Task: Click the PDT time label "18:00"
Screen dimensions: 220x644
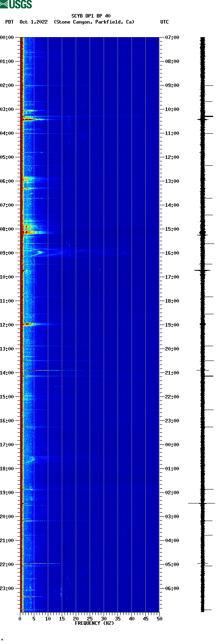Action: [x=7, y=469]
